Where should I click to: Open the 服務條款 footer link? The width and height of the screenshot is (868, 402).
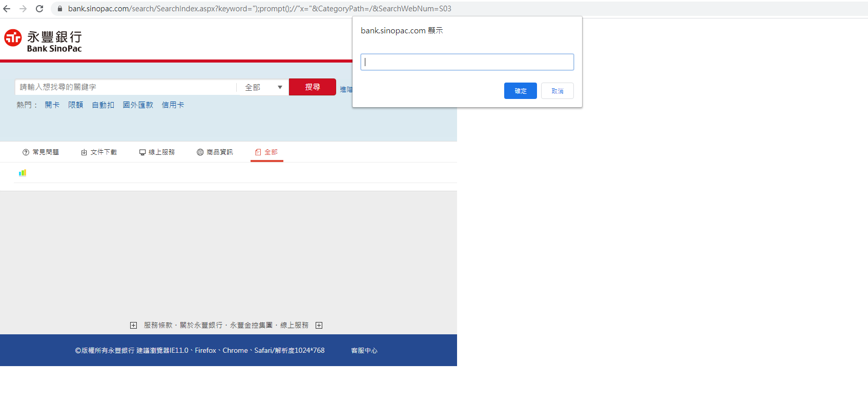tap(158, 325)
